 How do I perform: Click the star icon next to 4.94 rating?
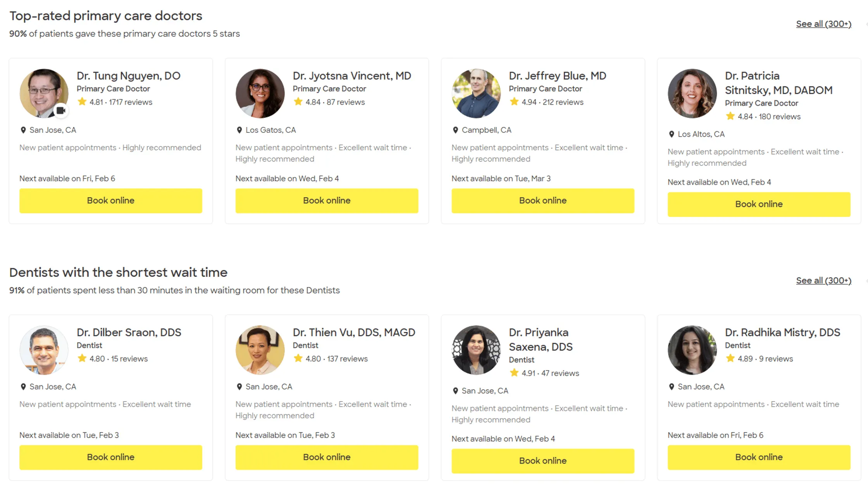tap(514, 102)
